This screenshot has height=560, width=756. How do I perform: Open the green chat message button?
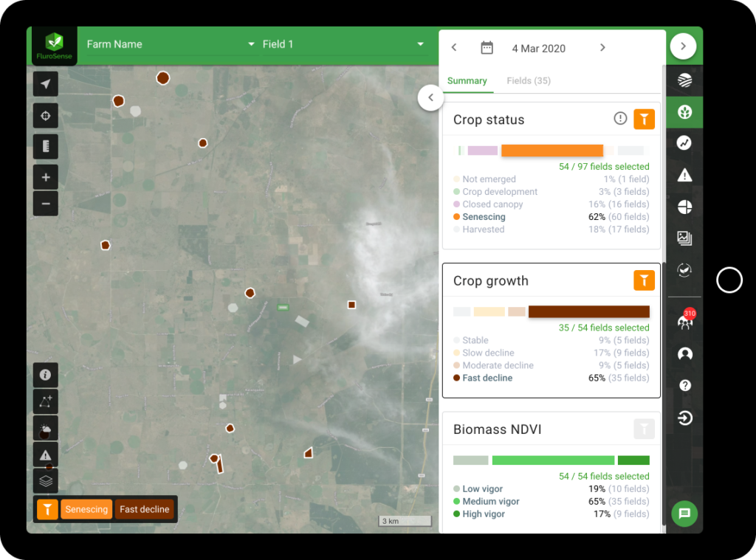point(684,514)
